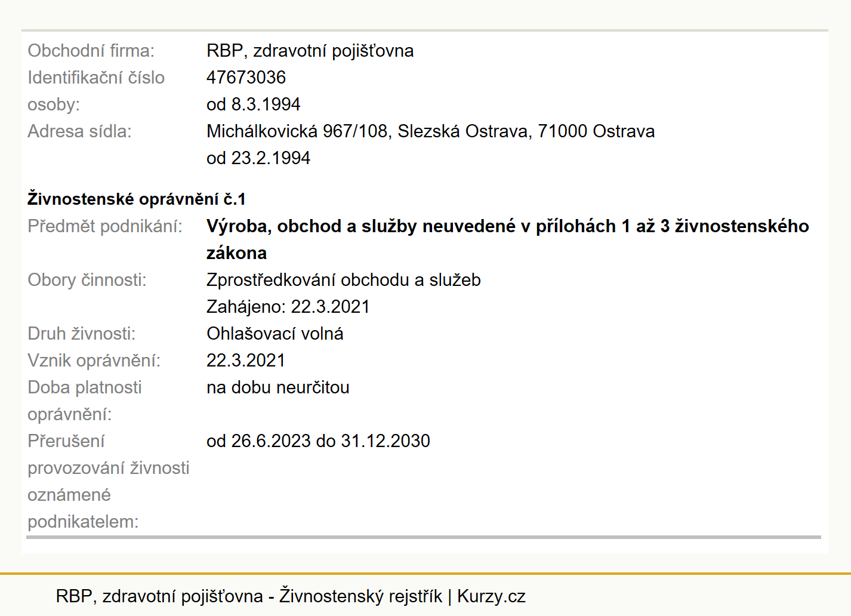Click the 'Obchodní firma:' label
Screen dimensions: 851x616
pos(91,51)
